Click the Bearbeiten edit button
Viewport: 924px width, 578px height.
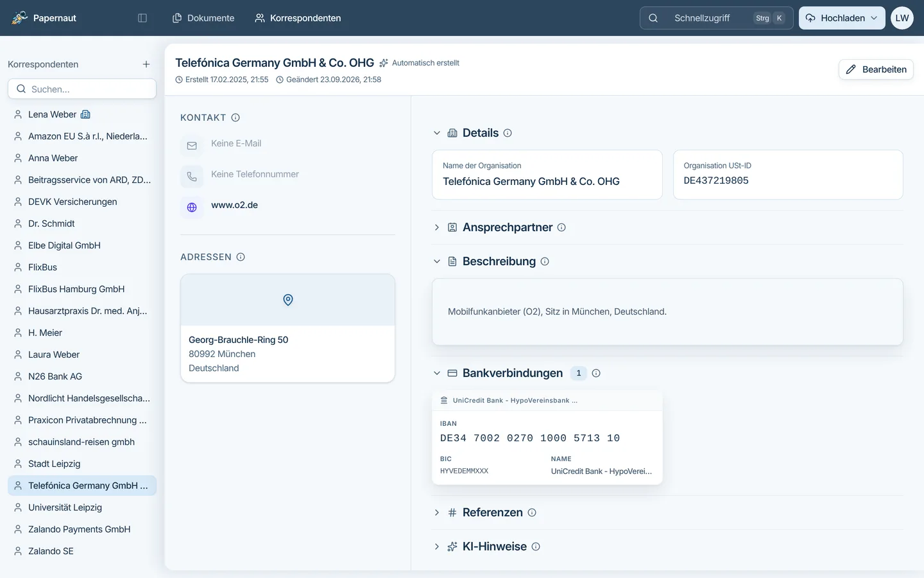click(x=876, y=69)
